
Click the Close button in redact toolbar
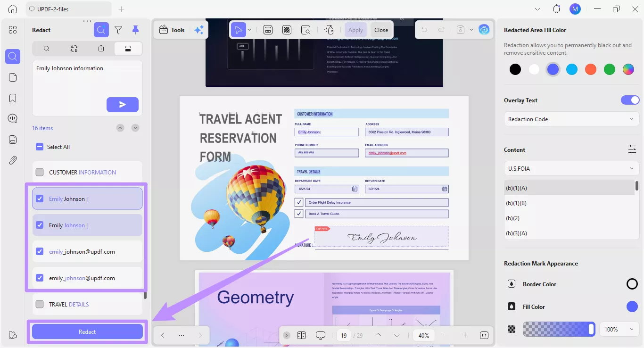click(x=381, y=30)
